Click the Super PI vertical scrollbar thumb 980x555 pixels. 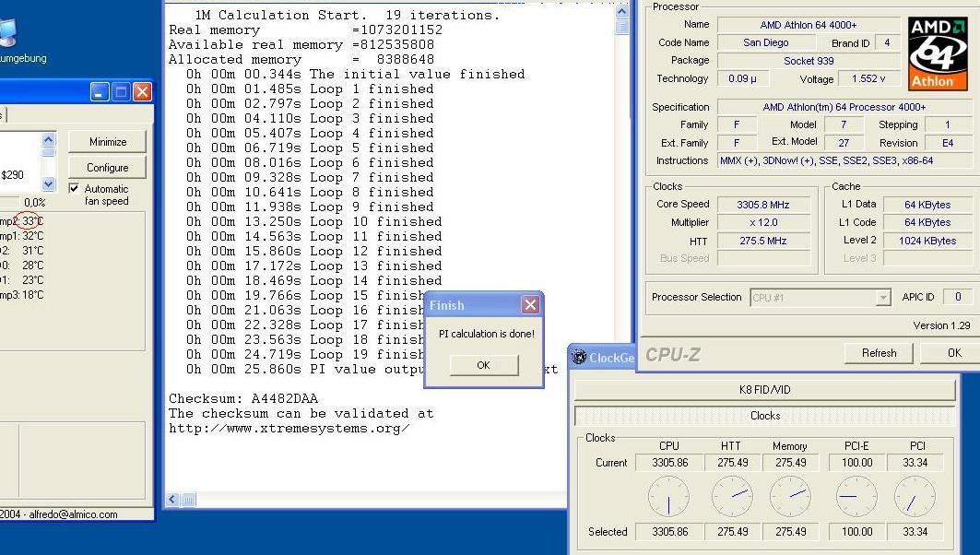[x=622, y=26]
